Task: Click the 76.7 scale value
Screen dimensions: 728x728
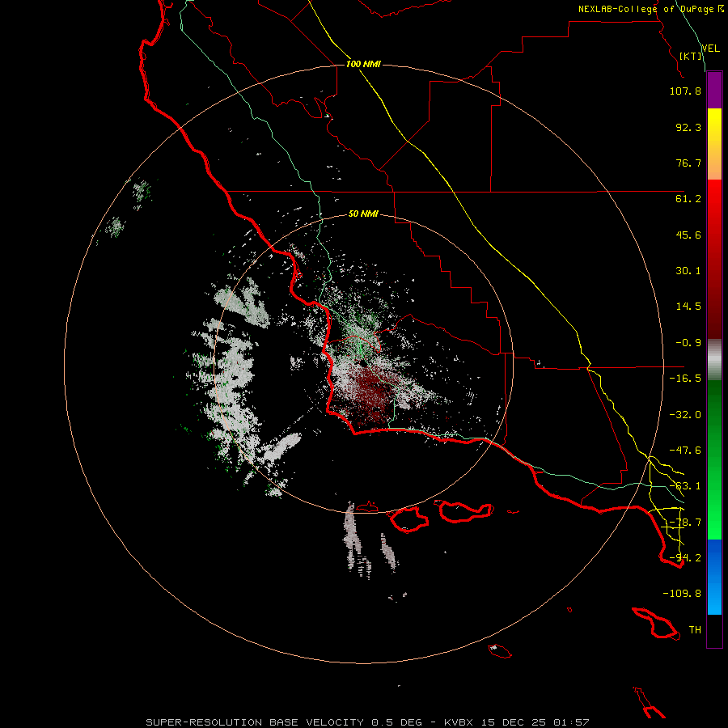Action: click(x=688, y=163)
